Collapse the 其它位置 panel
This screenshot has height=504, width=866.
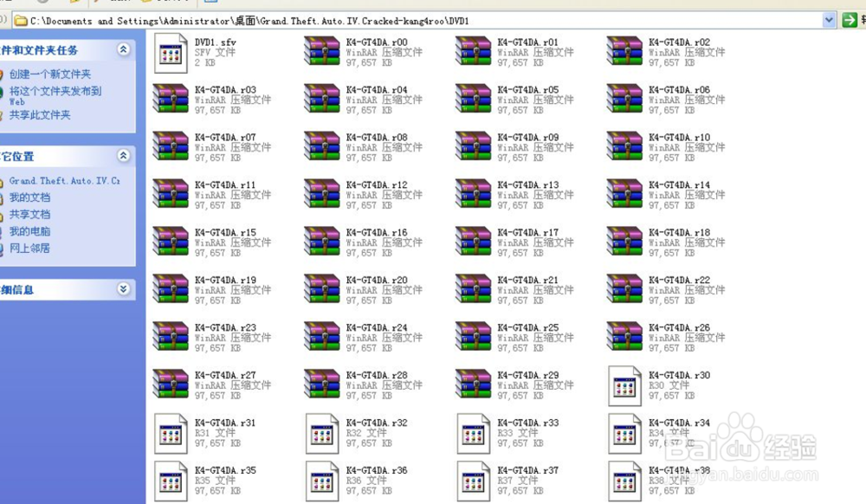pyautogui.click(x=124, y=156)
